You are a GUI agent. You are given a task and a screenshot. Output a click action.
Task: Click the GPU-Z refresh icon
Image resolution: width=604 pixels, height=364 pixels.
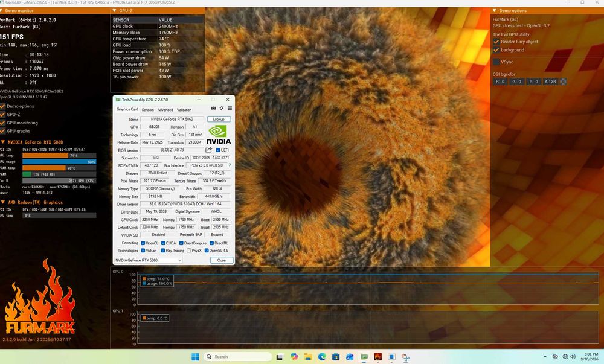point(222,109)
